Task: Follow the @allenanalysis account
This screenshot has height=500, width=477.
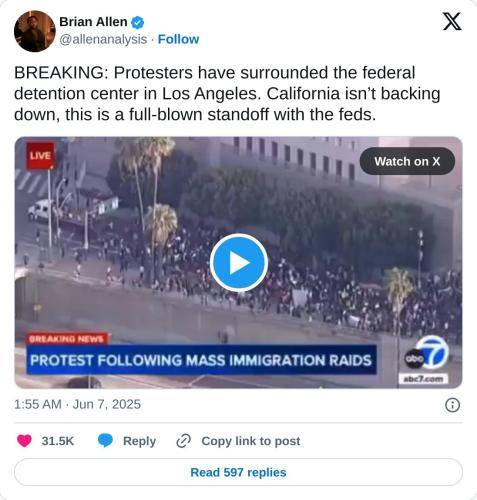Action: [x=178, y=39]
